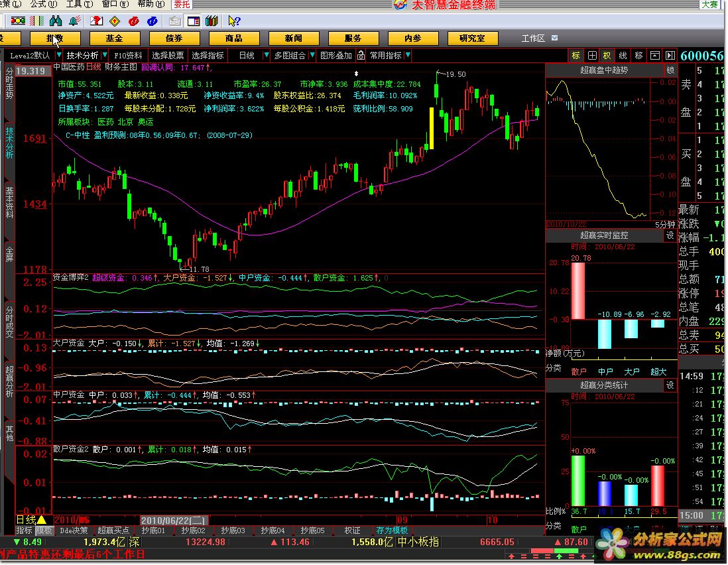Open the Level2默认 dropdown arrow

tap(58, 55)
